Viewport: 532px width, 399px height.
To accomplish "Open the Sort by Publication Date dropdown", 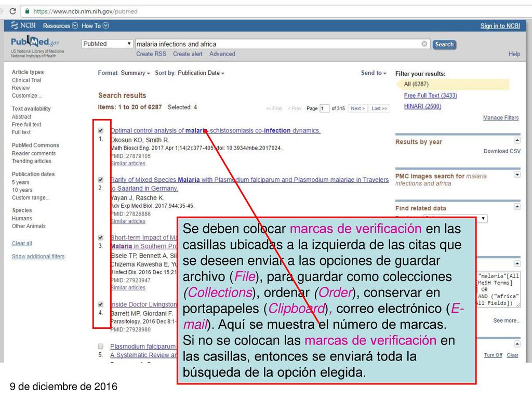I will click(190, 73).
